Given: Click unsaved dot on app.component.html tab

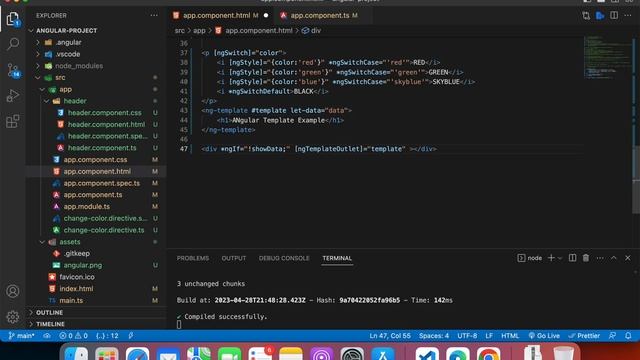Looking at the screenshot, I should (266, 16).
